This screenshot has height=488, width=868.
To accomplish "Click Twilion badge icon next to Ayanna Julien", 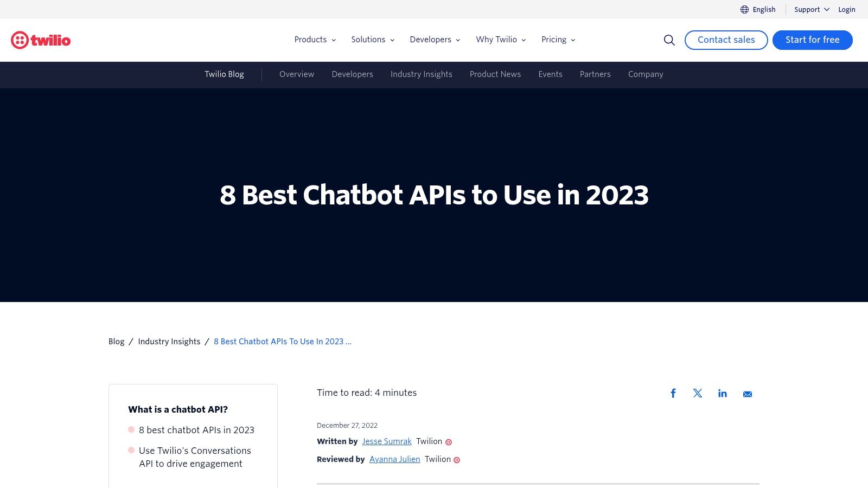I will 457,460.
